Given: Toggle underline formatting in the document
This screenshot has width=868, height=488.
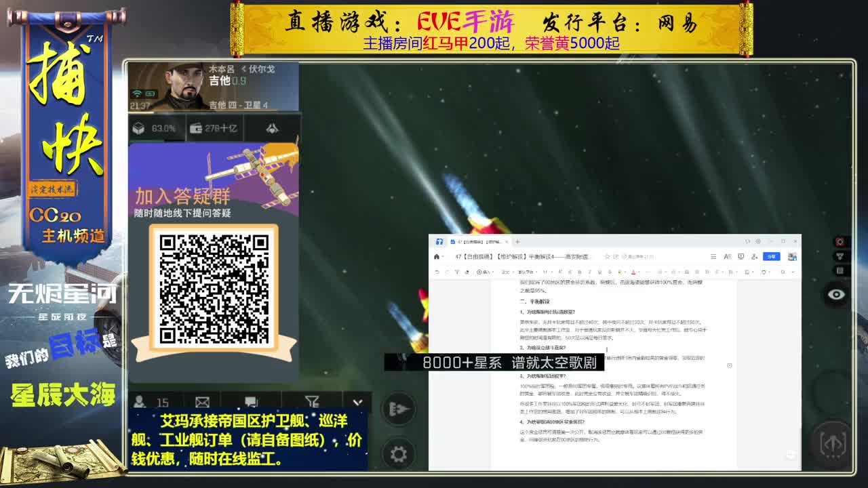Looking at the screenshot, I should coord(599,272).
